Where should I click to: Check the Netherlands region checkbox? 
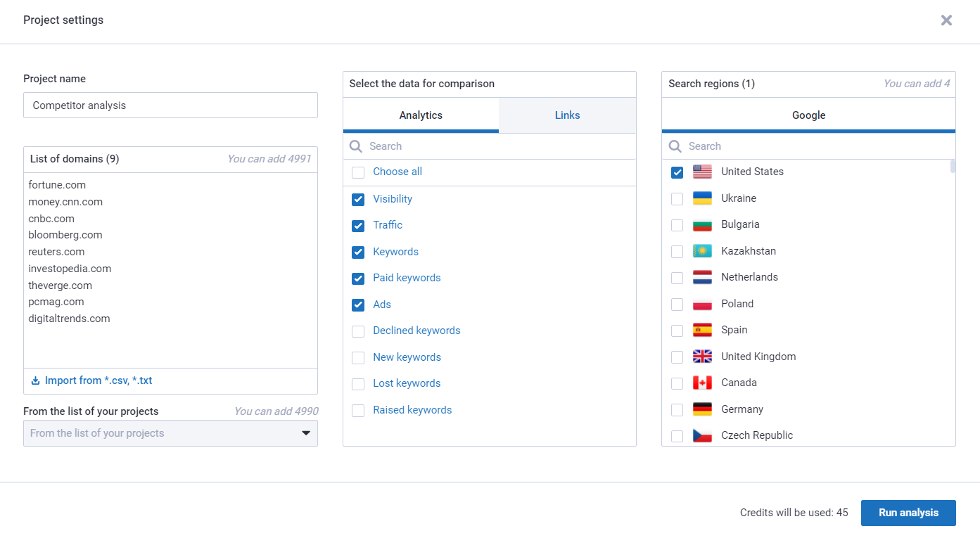[677, 278]
